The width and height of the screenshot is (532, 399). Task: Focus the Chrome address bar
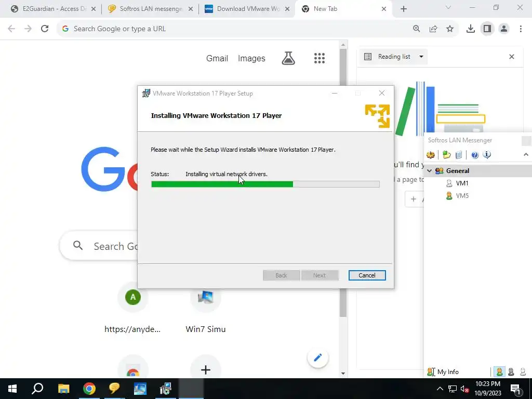(234, 29)
